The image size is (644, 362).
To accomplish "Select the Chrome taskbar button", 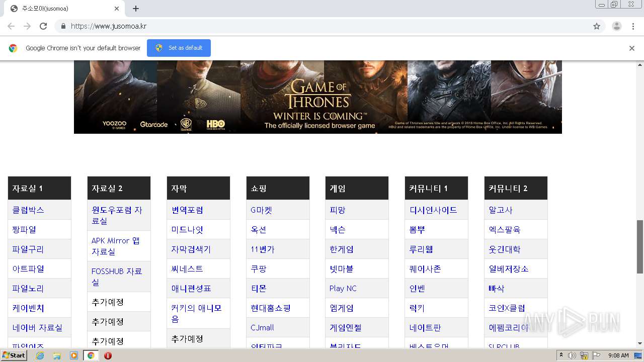I will click(x=91, y=355).
